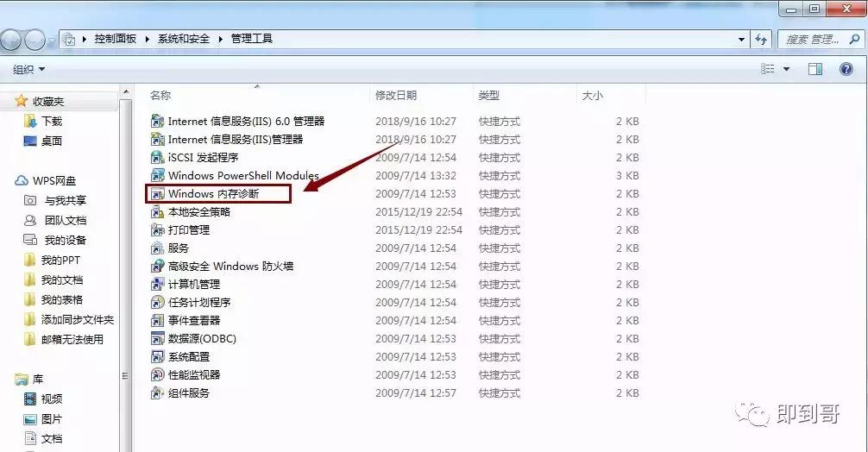Screen dimensions: 868x452
Task: Click the forward navigation arrow
Action: (35, 40)
